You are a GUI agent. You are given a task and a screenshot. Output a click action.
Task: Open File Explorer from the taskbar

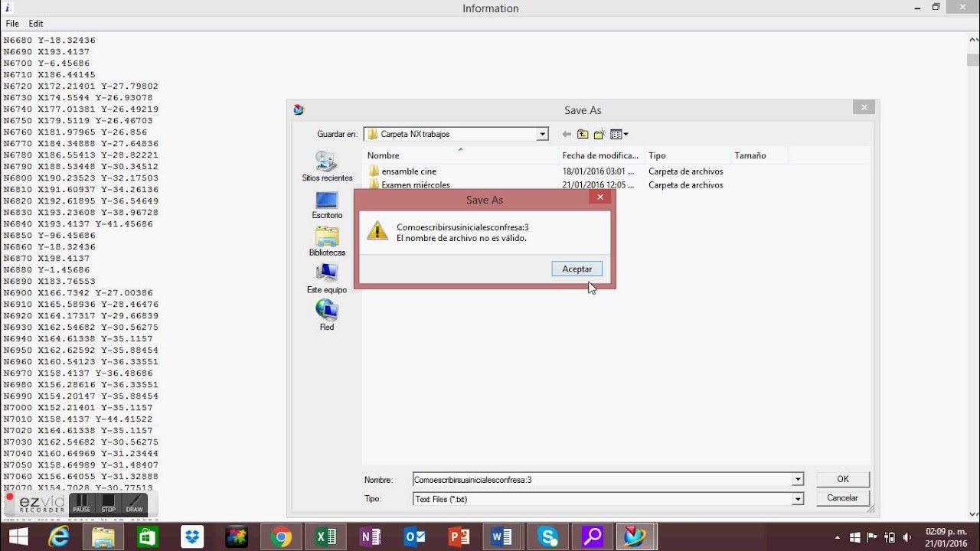pos(103,537)
